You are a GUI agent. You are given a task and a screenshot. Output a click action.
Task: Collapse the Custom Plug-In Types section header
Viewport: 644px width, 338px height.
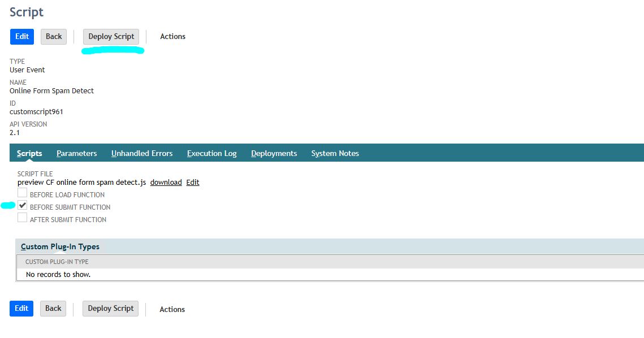tap(60, 246)
